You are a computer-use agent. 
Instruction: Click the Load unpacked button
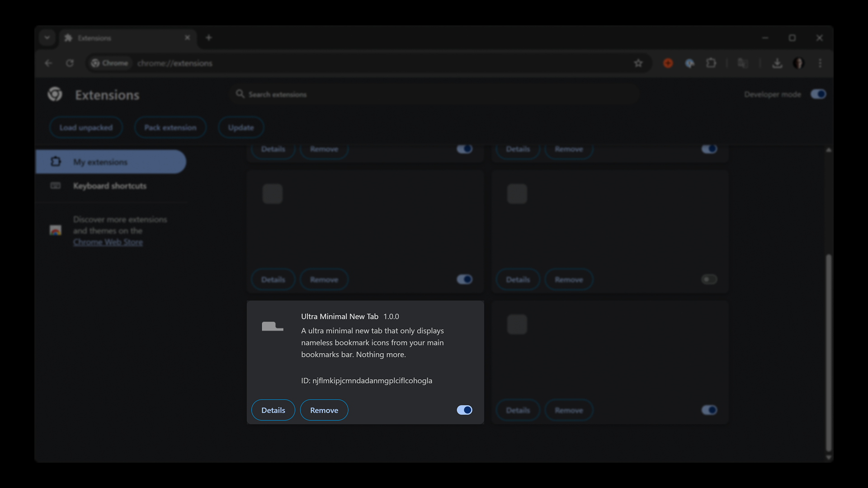coord(86,127)
